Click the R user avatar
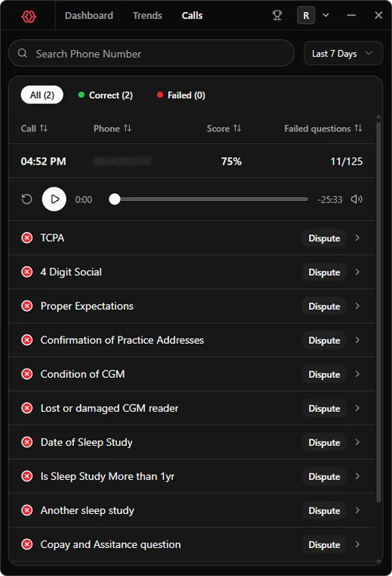Viewport: 392px width, 576px height. pos(306,15)
